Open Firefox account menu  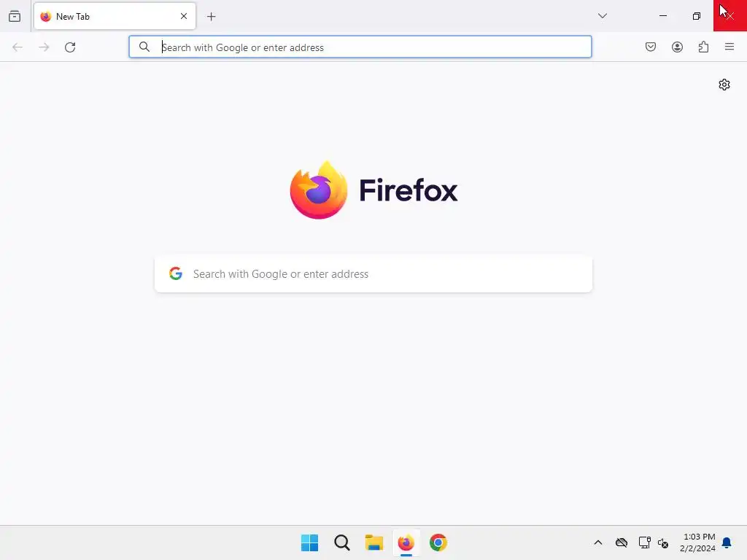(677, 47)
